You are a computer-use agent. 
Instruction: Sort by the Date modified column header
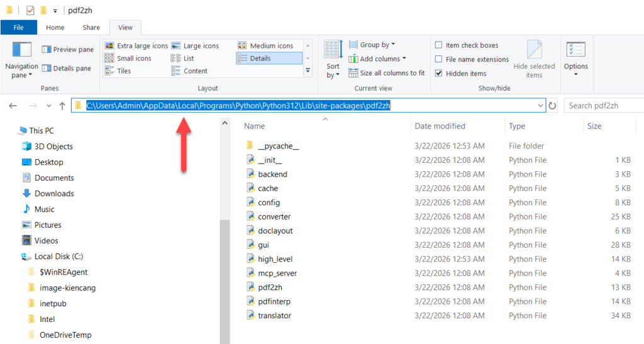click(x=440, y=126)
